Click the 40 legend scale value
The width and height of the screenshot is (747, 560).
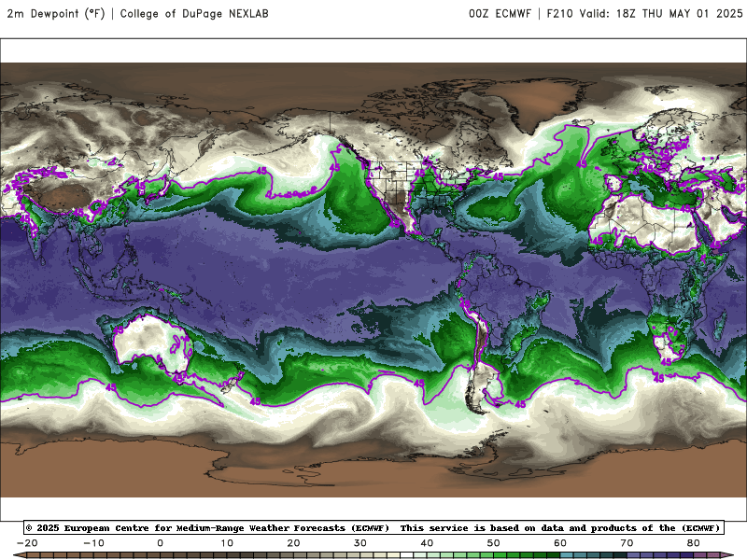tap(427, 543)
